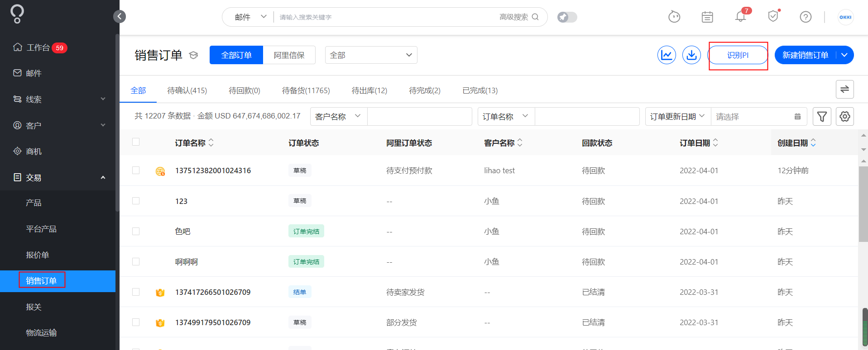Open the help question mark icon
Screen dimensions: 868x350
click(806, 17)
